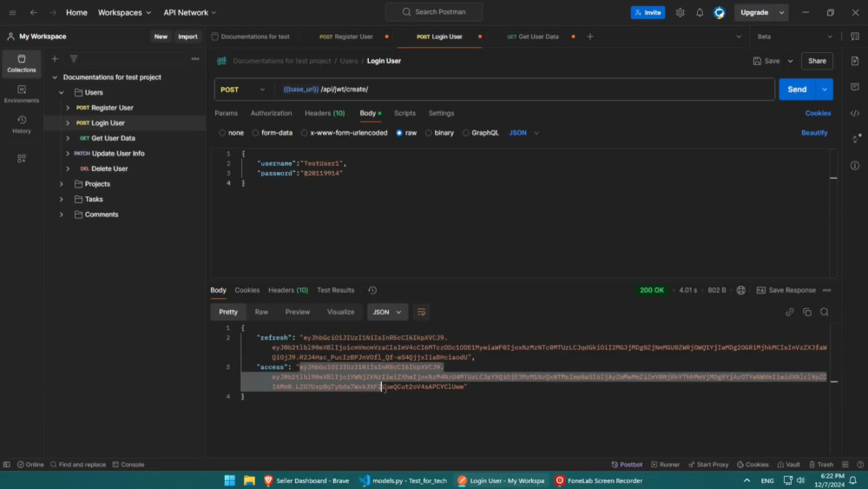
Task: Collapse the Users folder
Action: pyautogui.click(x=61, y=92)
